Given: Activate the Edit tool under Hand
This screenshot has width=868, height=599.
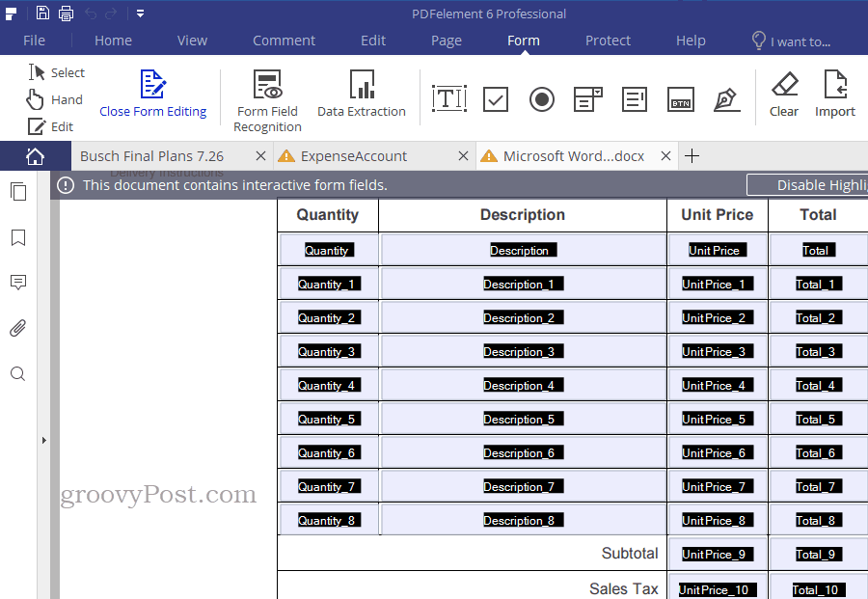Looking at the screenshot, I should click(x=50, y=126).
